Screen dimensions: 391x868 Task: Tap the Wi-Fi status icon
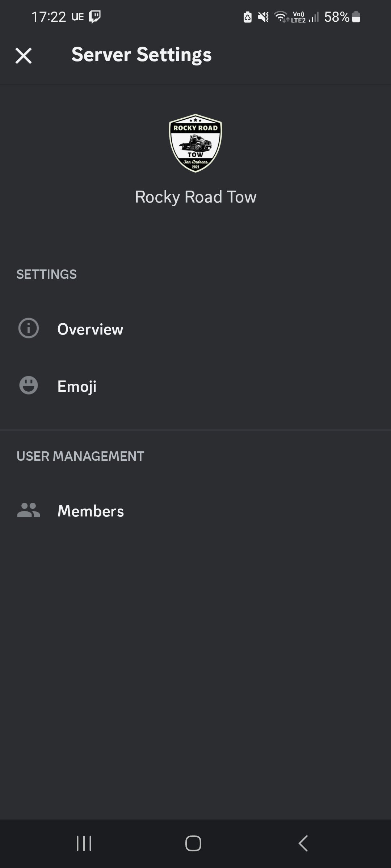pos(281,17)
